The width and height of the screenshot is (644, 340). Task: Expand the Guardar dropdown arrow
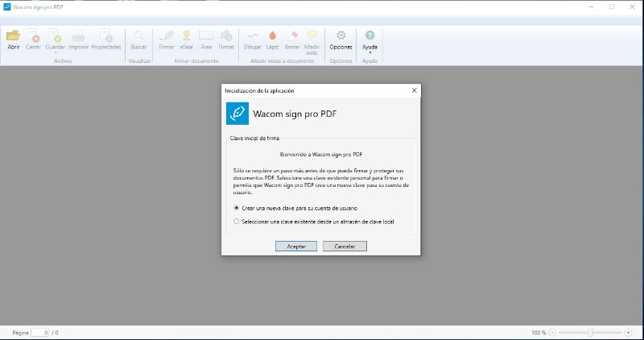[x=56, y=53]
